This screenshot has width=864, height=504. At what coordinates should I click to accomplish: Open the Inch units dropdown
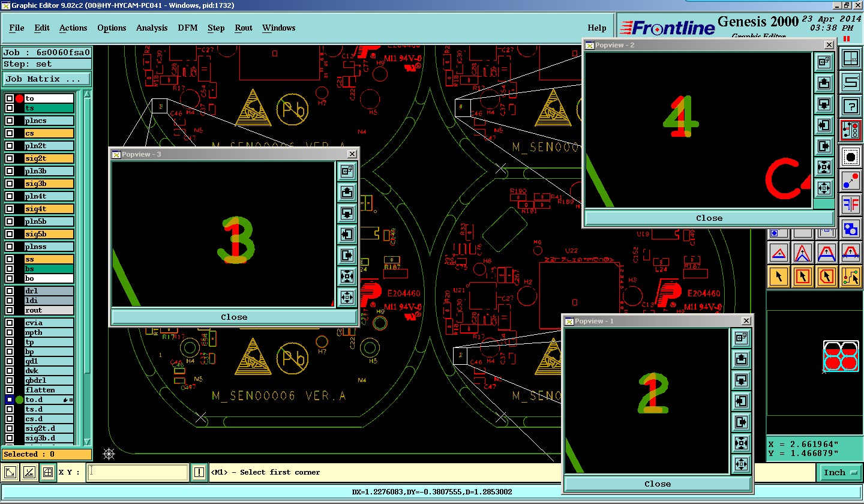pyautogui.click(x=840, y=473)
